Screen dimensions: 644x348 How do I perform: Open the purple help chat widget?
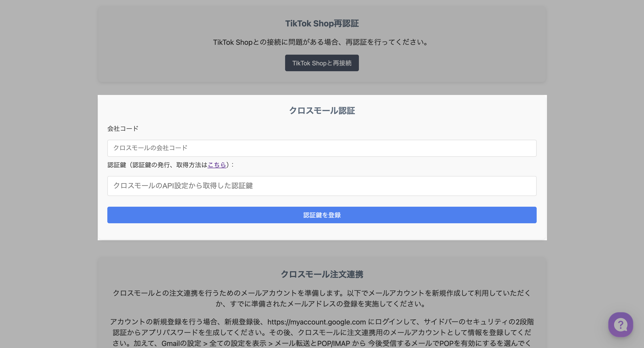click(x=620, y=324)
